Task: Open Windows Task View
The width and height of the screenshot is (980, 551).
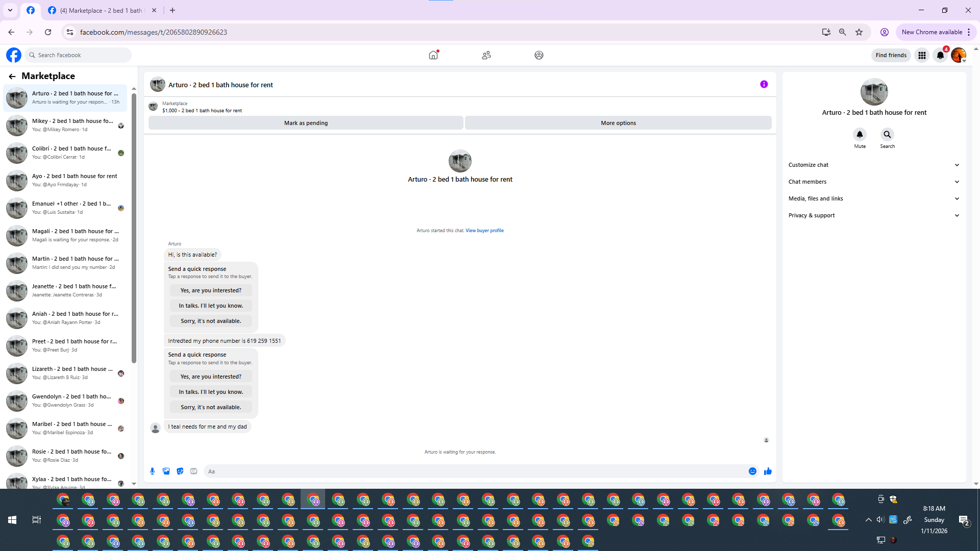Action: tap(37, 520)
